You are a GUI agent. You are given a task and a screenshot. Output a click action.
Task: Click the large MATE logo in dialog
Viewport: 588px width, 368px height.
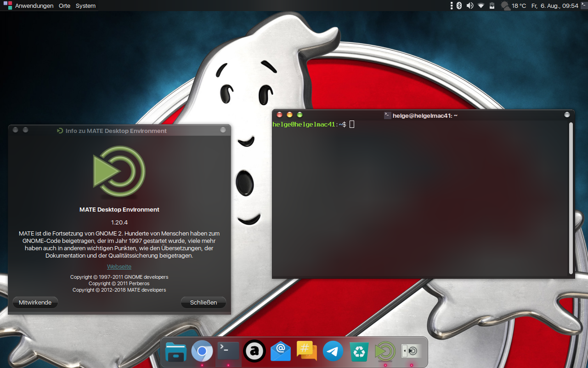(119, 172)
